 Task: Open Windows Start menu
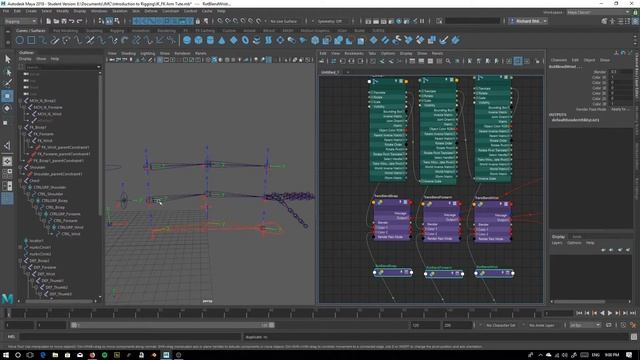(x=6, y=355)
